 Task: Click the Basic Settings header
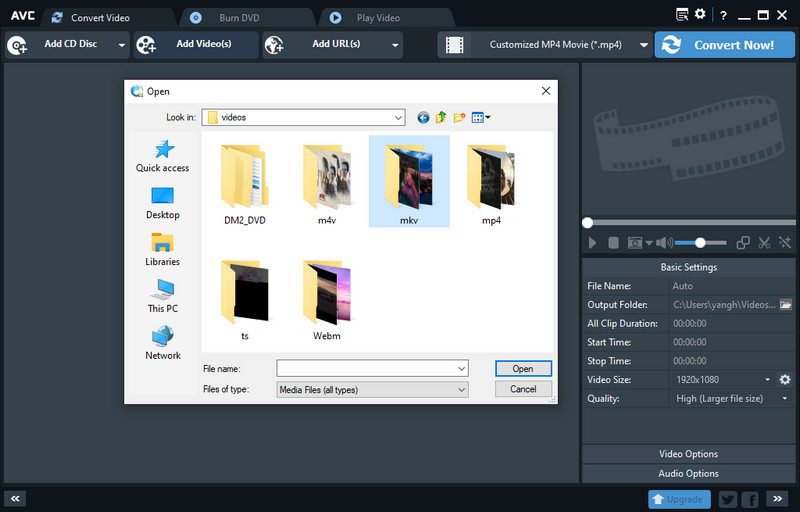[x=688, y=267]
